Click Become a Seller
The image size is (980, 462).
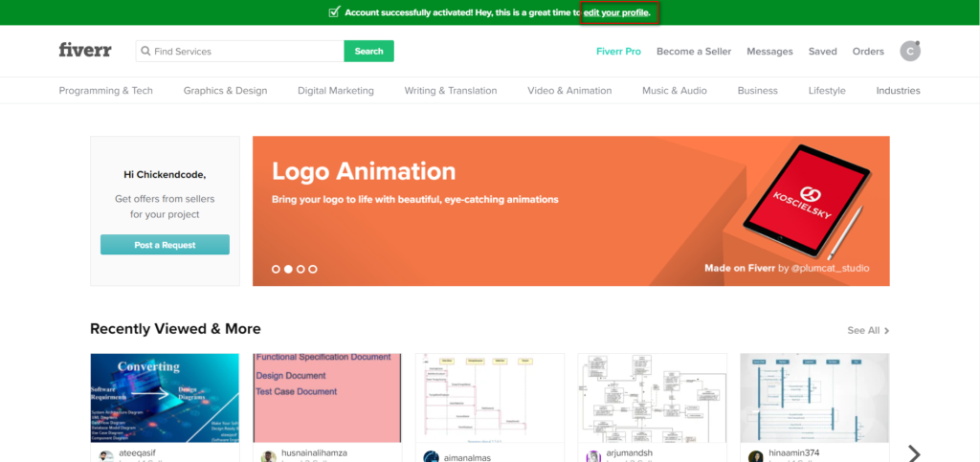click(694, 52)
